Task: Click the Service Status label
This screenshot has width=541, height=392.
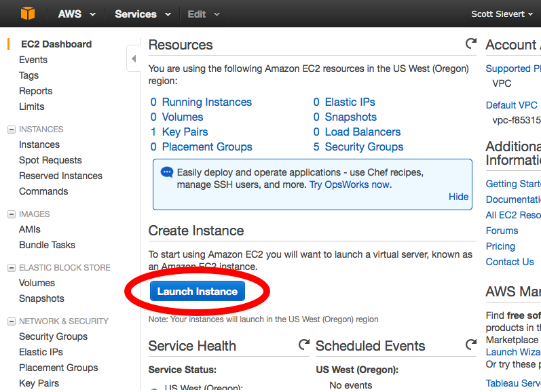Action: [182, 370]
